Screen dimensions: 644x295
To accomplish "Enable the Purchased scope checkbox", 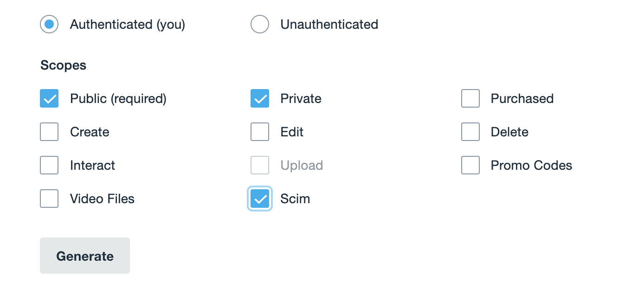I will point(470,98).
